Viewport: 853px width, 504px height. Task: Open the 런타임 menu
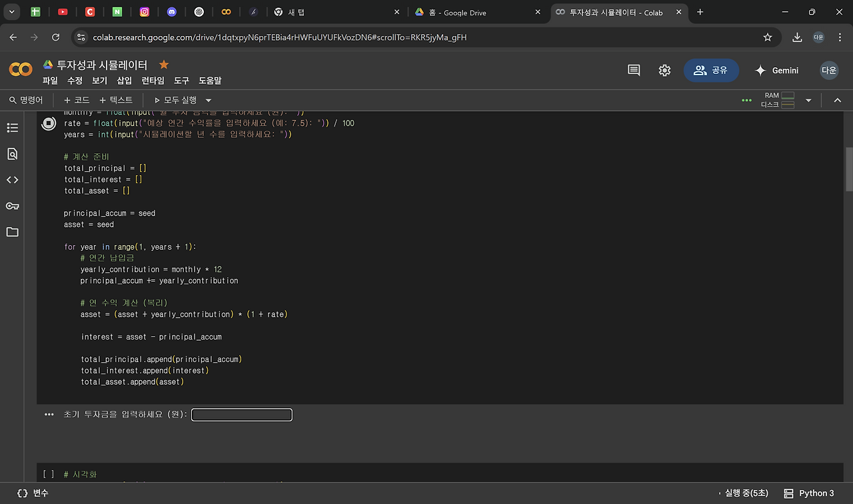click(x=153, y=81)
